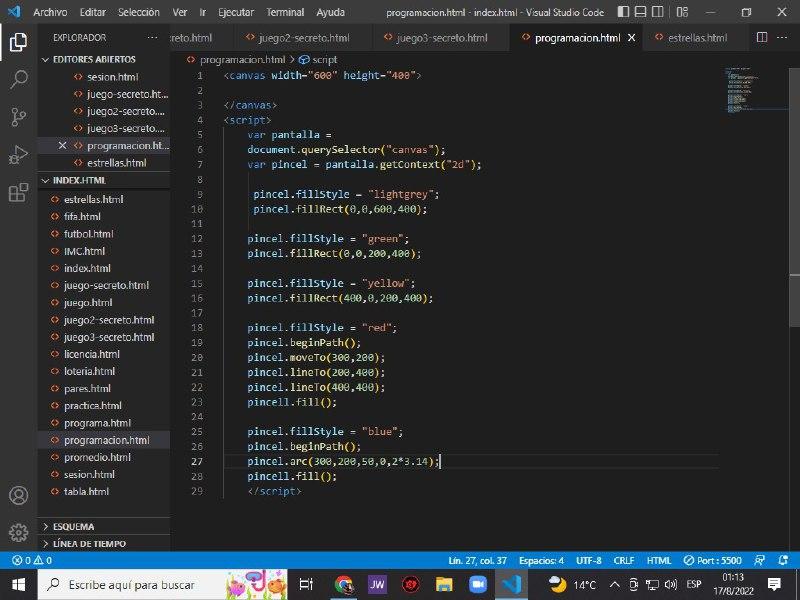Switch to the estrellas.html tab
Screen dimensions: 800x600
click(x=697, y=38)
